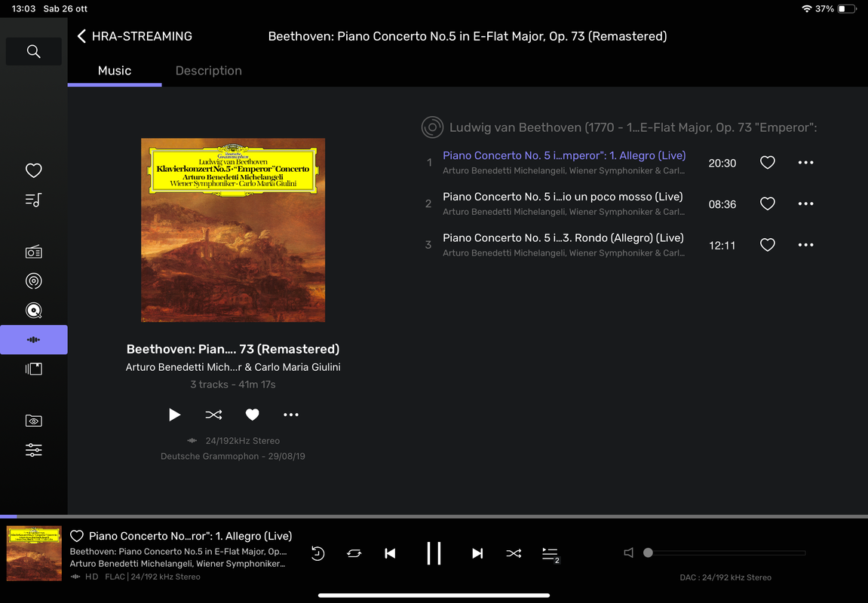Skip back with the replay icon
This screenshot has height=603, width=868.
click(x=317, y=553)
